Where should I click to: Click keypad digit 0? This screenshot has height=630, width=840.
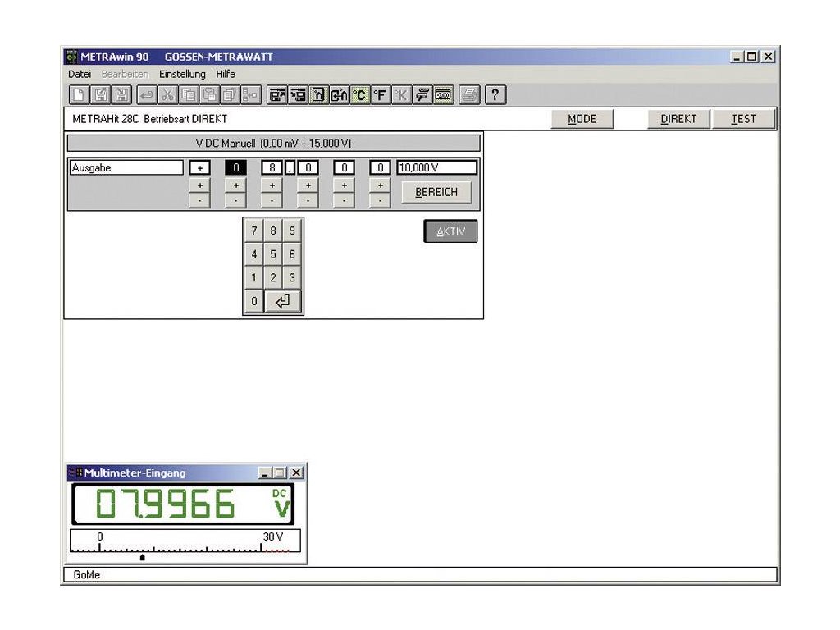click(254, 301)
